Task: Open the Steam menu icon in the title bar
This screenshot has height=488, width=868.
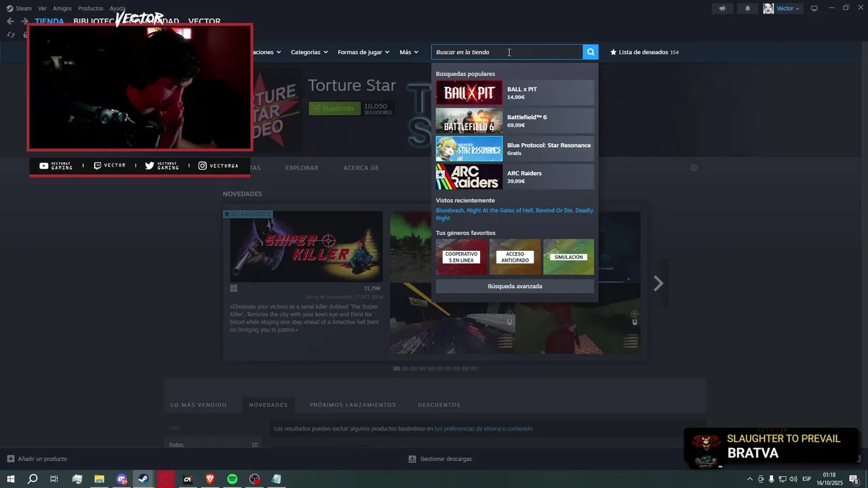Action: (x=9, y=8)
